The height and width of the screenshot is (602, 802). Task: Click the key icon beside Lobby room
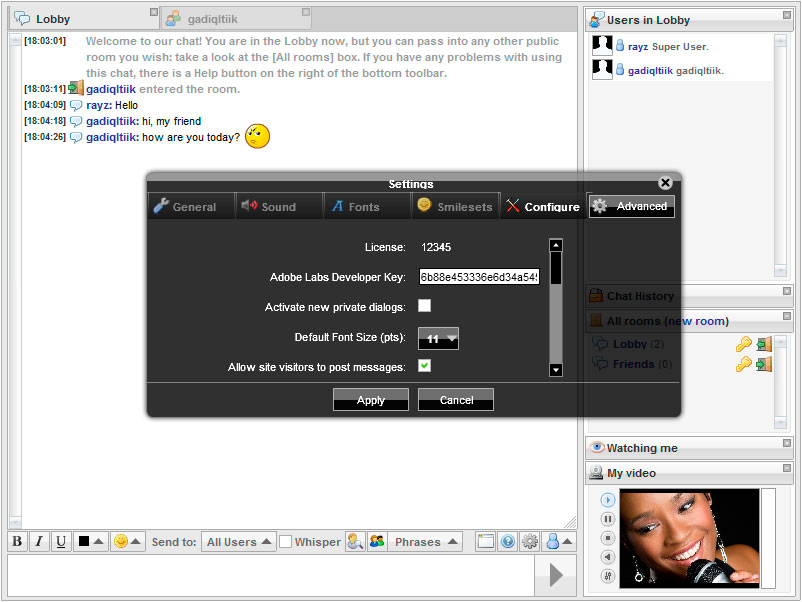tap(743, 345)
